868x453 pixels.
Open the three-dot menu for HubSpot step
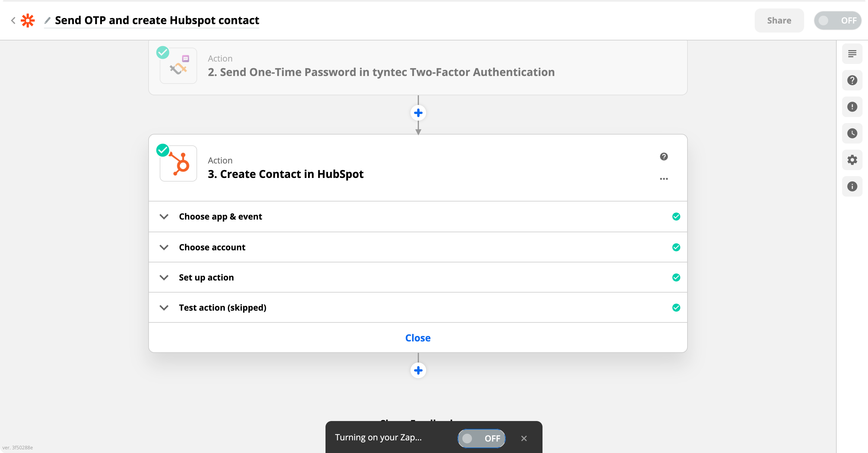pyautogui.click(x=664, y=179)
